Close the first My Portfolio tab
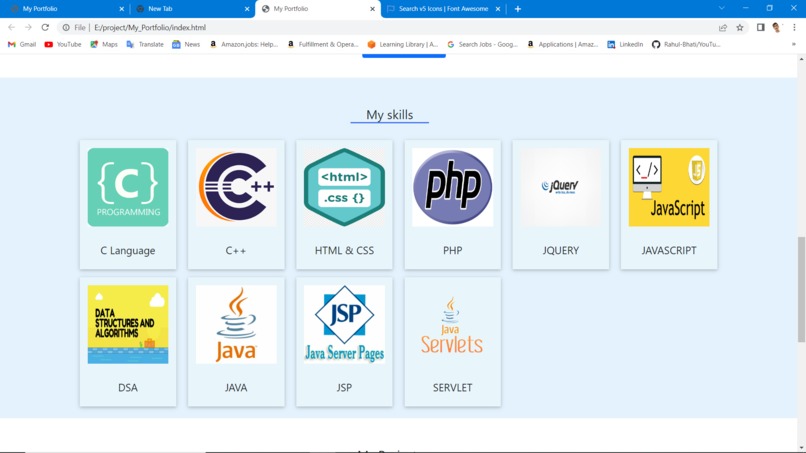Screen dimensions: 806x453 point(121,9)
